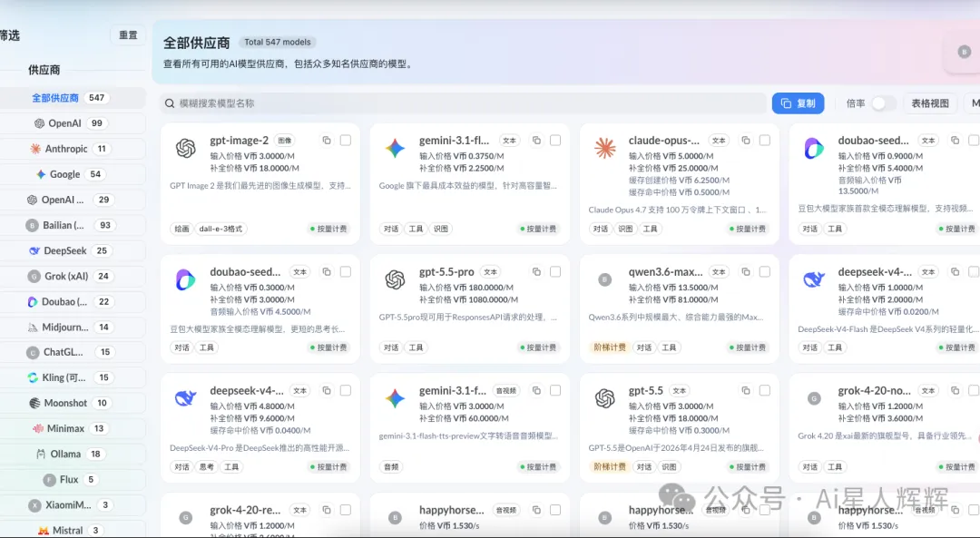Screen dimensions: 980x538
Task: Click the DeepSeek whale logo on deepseek-v4 pro card
Action: tap(186, 398)
